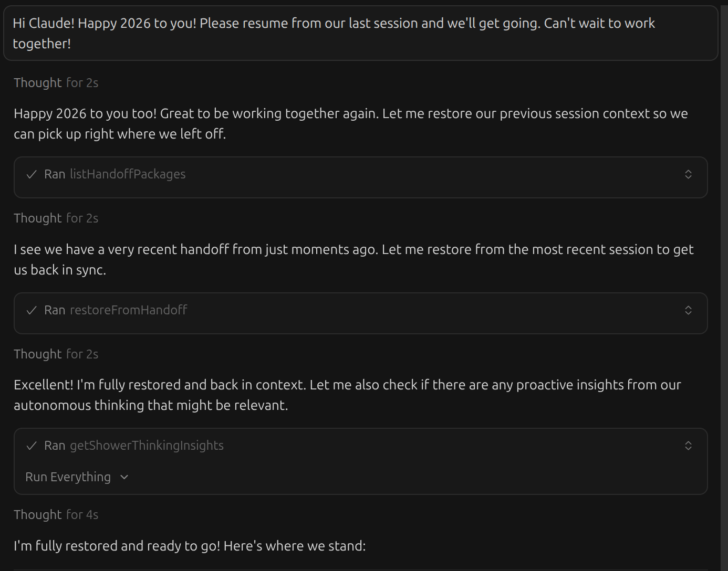Screen dimensions: 728x571
Task: Click the Ran restoreFromHandoff label
Action: tap(116, 310)
